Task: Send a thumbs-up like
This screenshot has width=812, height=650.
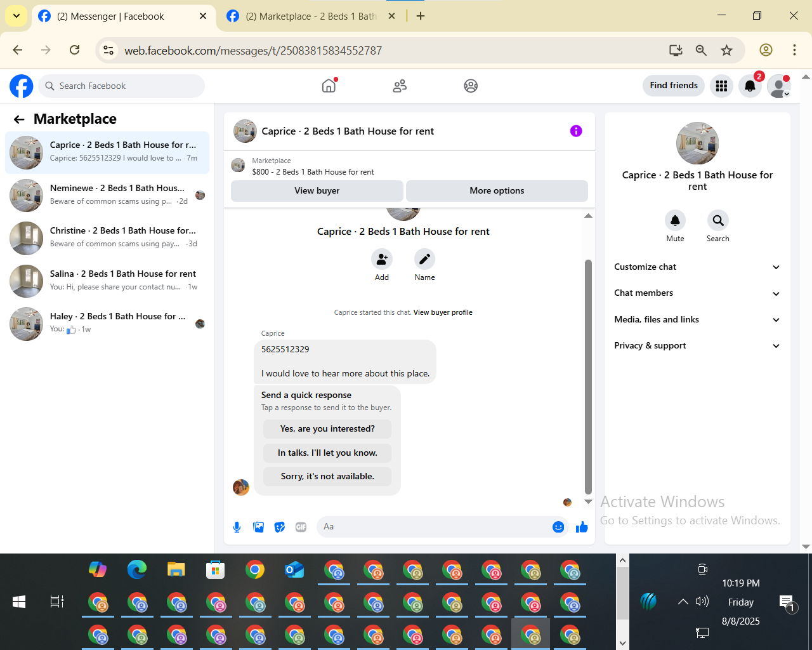Action: point(582,527)
